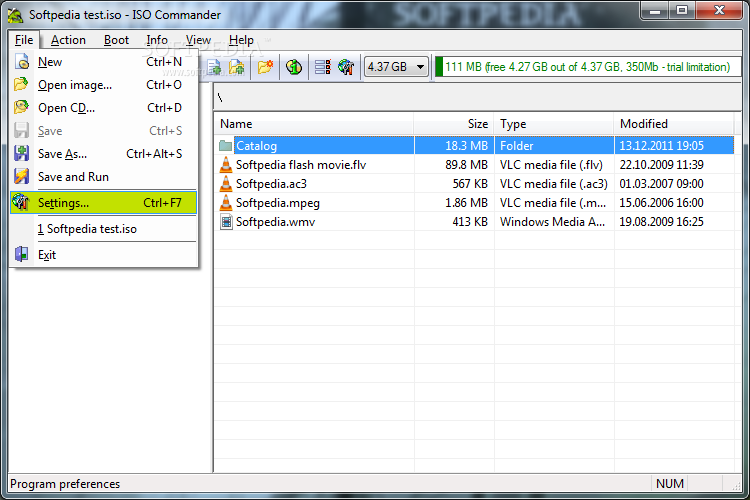
Task: Click the disc usage capacity bar
Action: [x=587, y=67]
